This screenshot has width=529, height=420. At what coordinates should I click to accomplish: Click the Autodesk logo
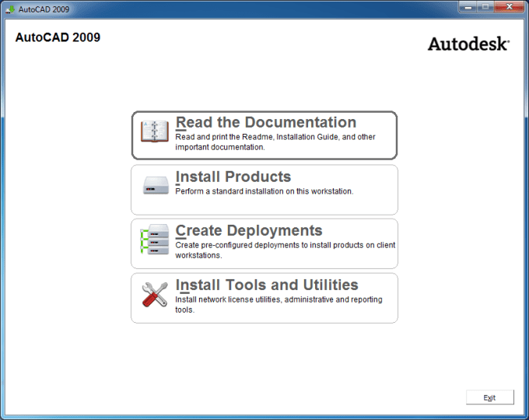click(468, 44)
